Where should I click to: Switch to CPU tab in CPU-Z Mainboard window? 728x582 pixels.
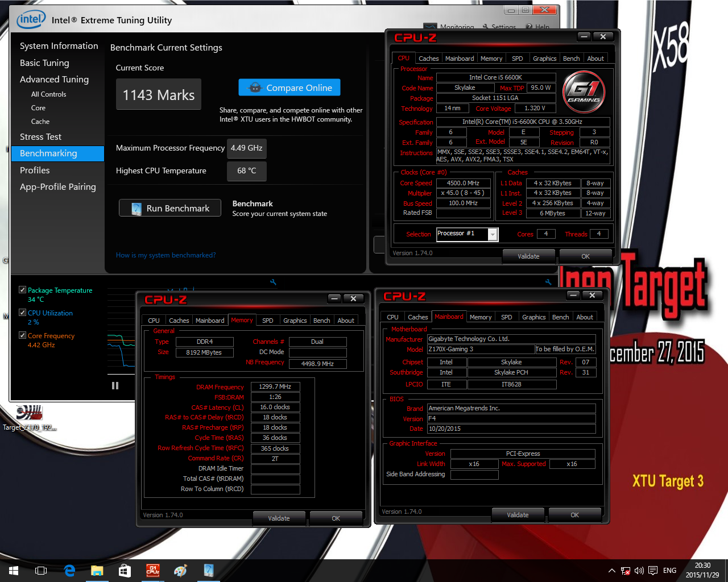click(392, 317)
